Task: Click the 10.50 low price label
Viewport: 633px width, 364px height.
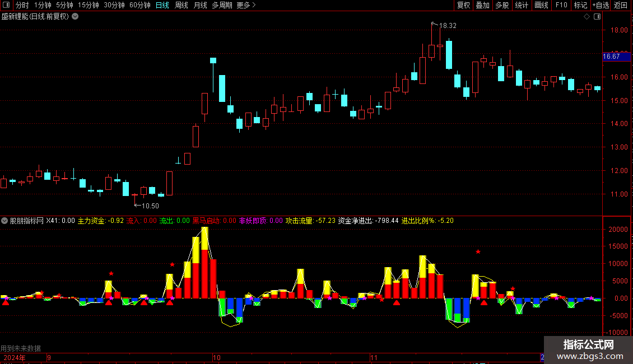Action: 150,206
